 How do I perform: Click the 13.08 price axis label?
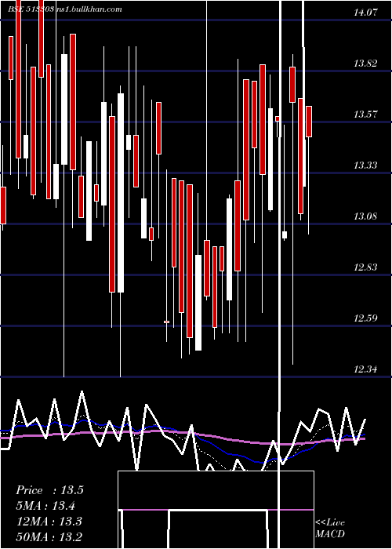[x=365, y=216]
